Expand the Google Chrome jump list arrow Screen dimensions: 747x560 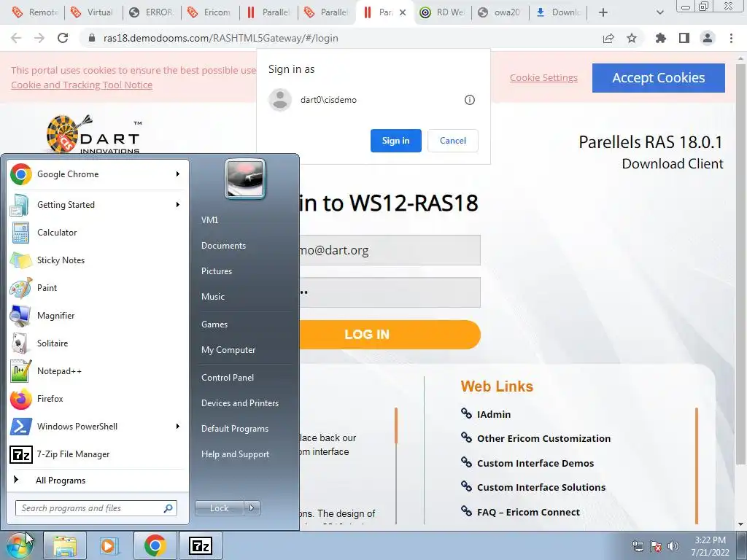click(x=178, y=174)
